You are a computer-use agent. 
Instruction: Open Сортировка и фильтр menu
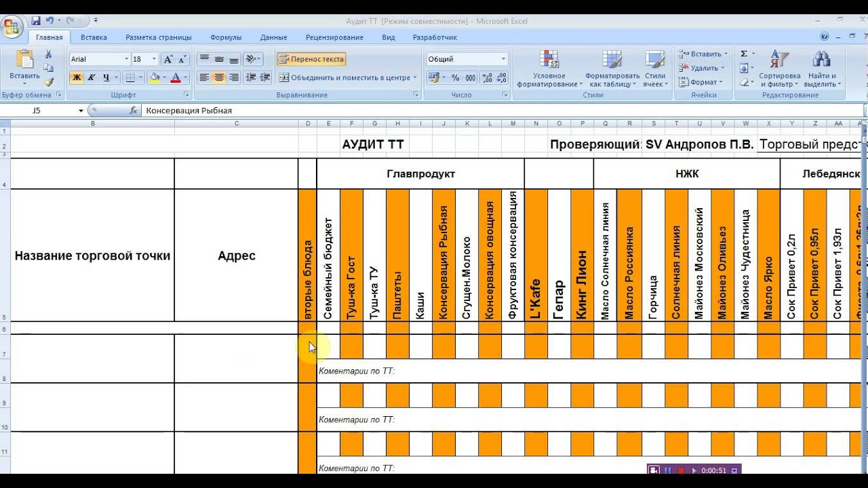click(780, 68)
